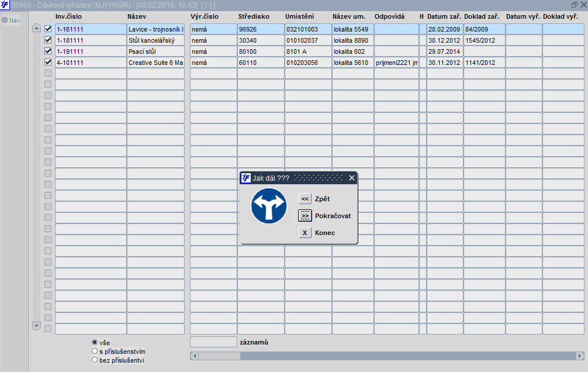Restore the main window size

click(x=575, y=5)
